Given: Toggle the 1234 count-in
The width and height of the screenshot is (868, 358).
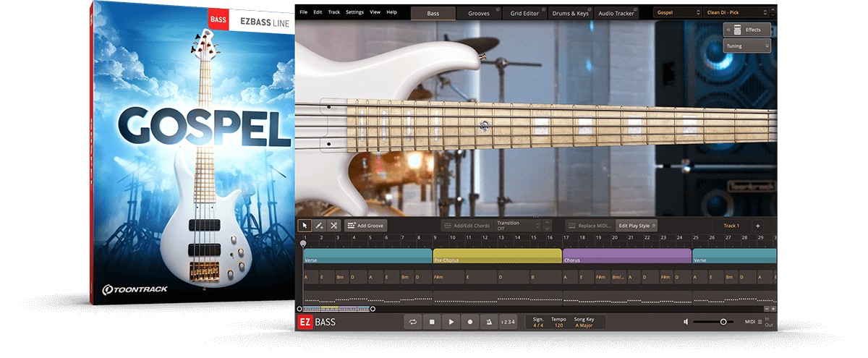Looking at the screenshot, I should 509,322.
